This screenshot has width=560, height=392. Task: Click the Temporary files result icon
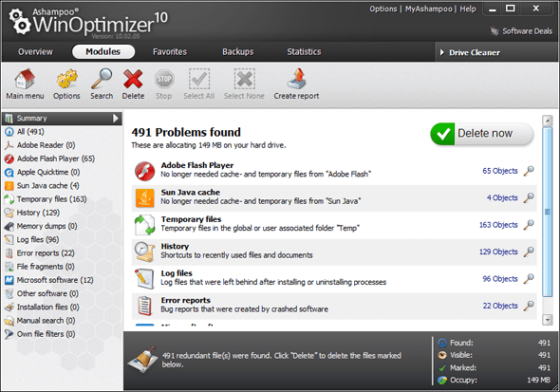pyautogui.click(x=144, y=225)
